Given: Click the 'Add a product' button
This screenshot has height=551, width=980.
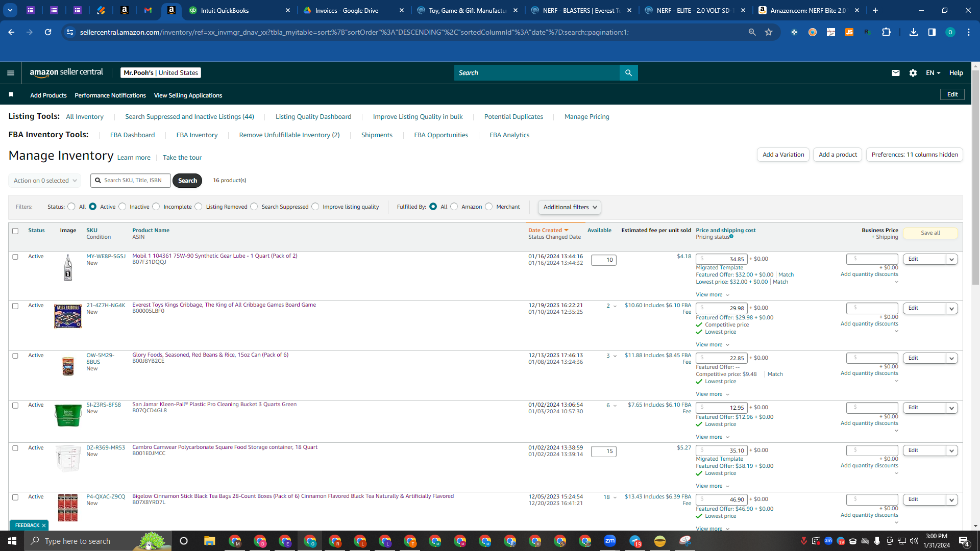Looking at the screenshot, I should tap(838, 155).
